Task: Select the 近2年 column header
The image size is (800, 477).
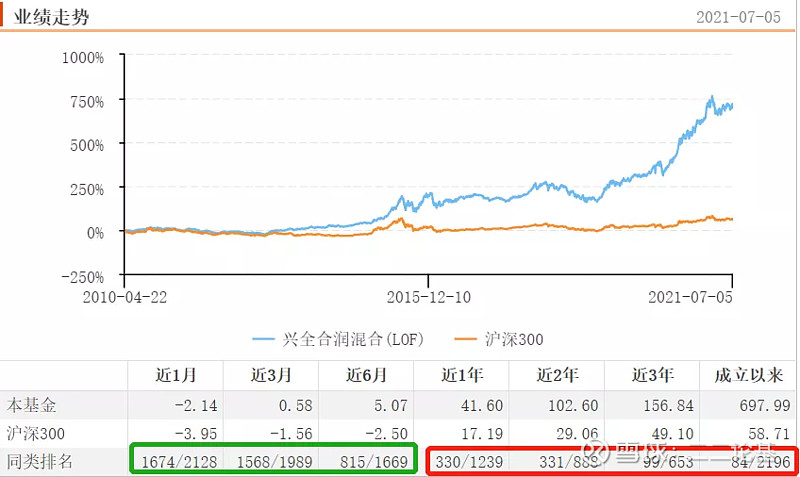Action: tap(556, 375)
